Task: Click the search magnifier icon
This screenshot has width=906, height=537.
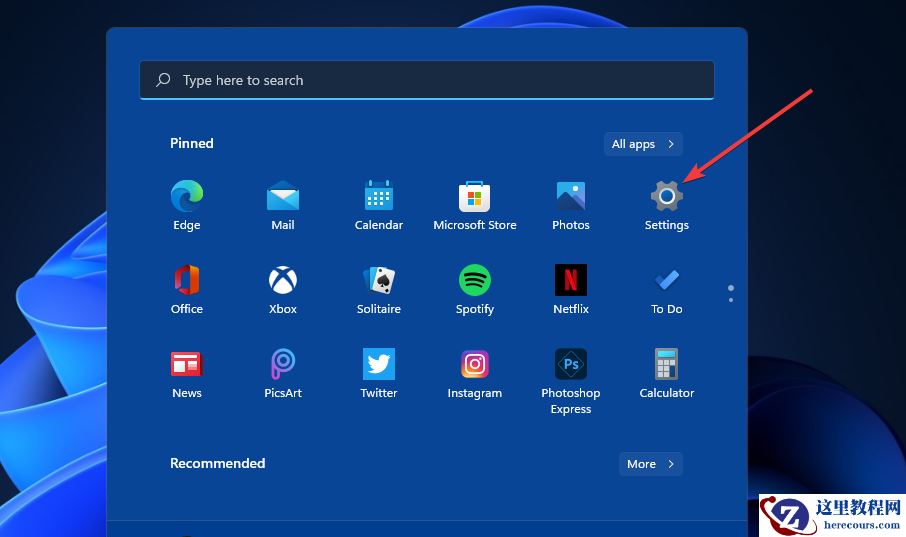Action: [x=163, y=80]
